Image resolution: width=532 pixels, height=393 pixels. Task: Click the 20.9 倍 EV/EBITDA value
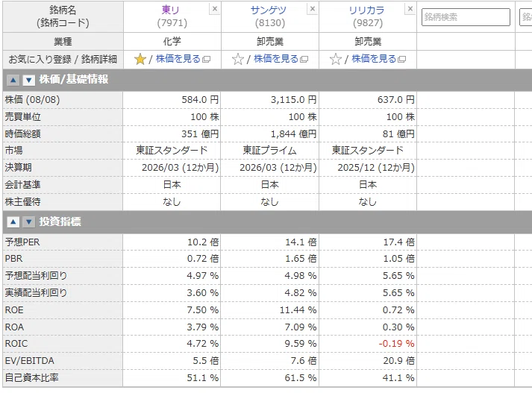tap(399, 361)
